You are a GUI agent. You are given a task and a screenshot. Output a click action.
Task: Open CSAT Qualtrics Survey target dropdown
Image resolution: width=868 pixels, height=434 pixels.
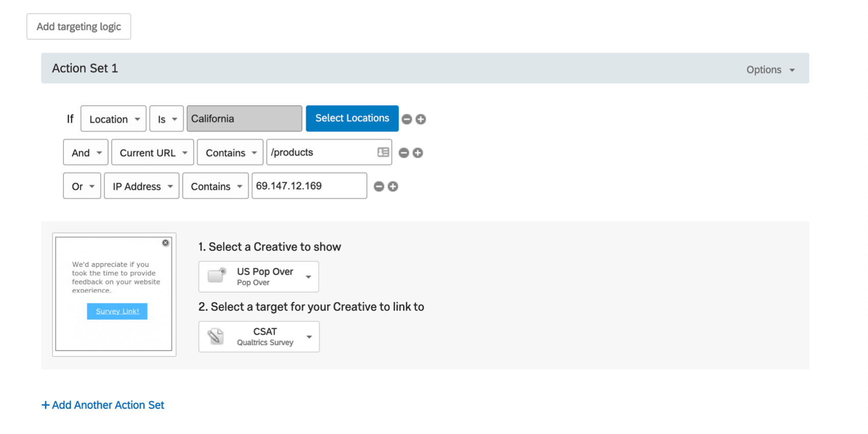(259, 336)
